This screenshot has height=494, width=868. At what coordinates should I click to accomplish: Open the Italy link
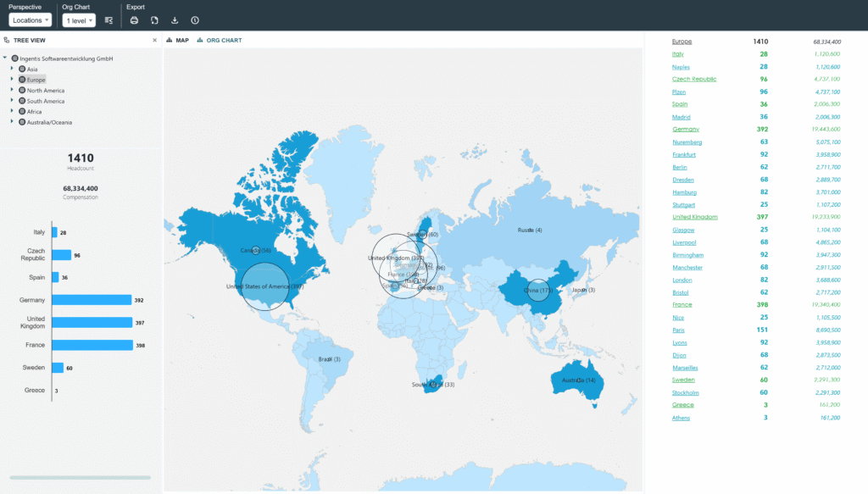[678, 54]
